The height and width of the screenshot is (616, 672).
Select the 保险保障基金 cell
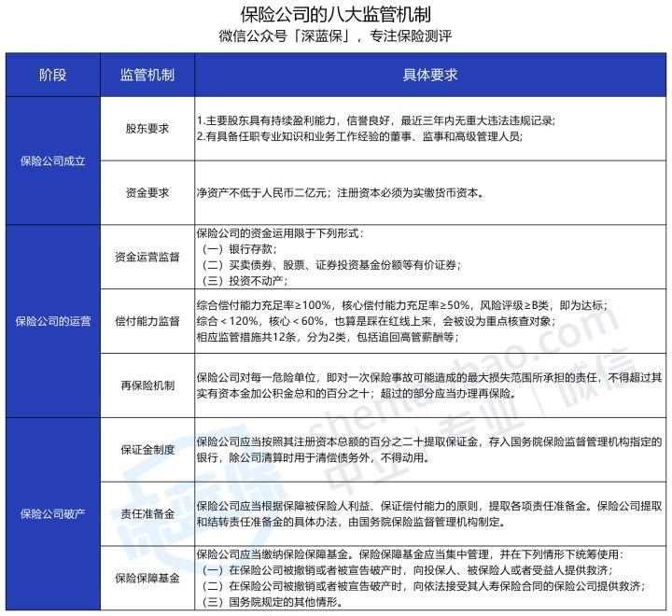click(147, 578)
